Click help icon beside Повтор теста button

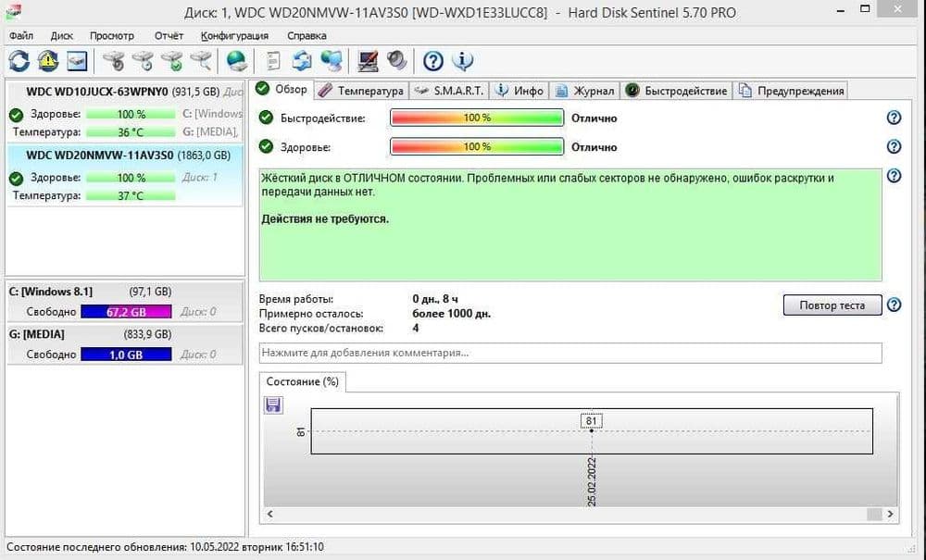tap(895, 305)
